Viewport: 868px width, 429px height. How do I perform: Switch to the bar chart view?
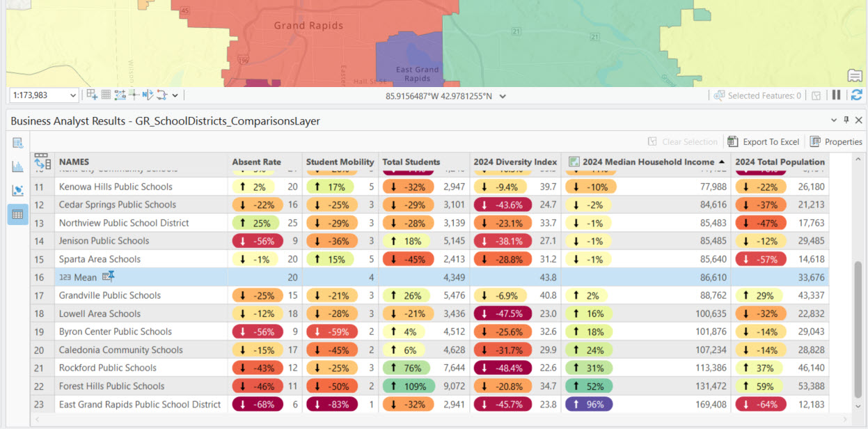click(x=17, y=164)
